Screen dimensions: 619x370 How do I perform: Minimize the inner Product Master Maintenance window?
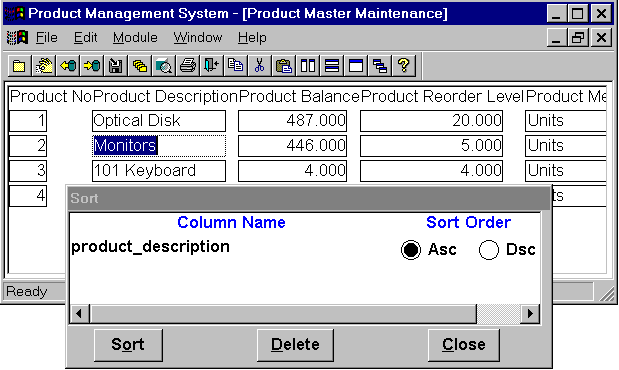click(x=557, y=38)
